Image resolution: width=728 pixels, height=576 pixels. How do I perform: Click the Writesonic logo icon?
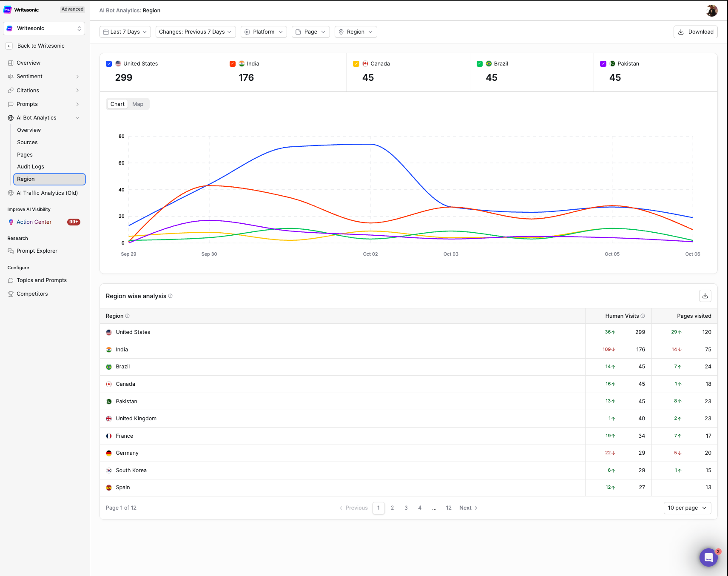tap(8, 10)
